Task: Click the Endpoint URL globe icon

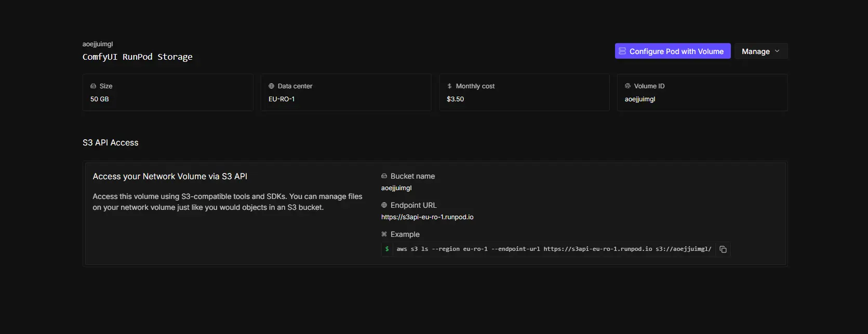Action: click(384, 205)
